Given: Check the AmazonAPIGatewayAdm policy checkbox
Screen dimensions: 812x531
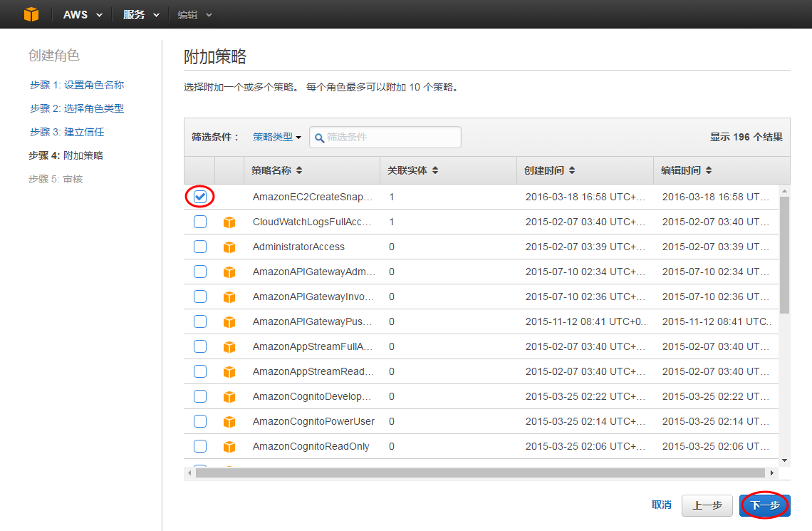Looking at the screenshot, I should point(200,272).
